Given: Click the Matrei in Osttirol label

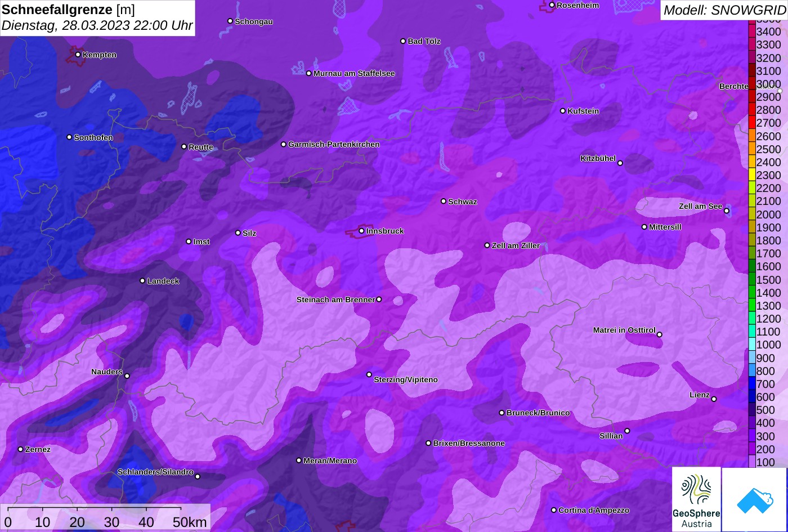Looking at the screenshot, I should [x=624, y=330].
